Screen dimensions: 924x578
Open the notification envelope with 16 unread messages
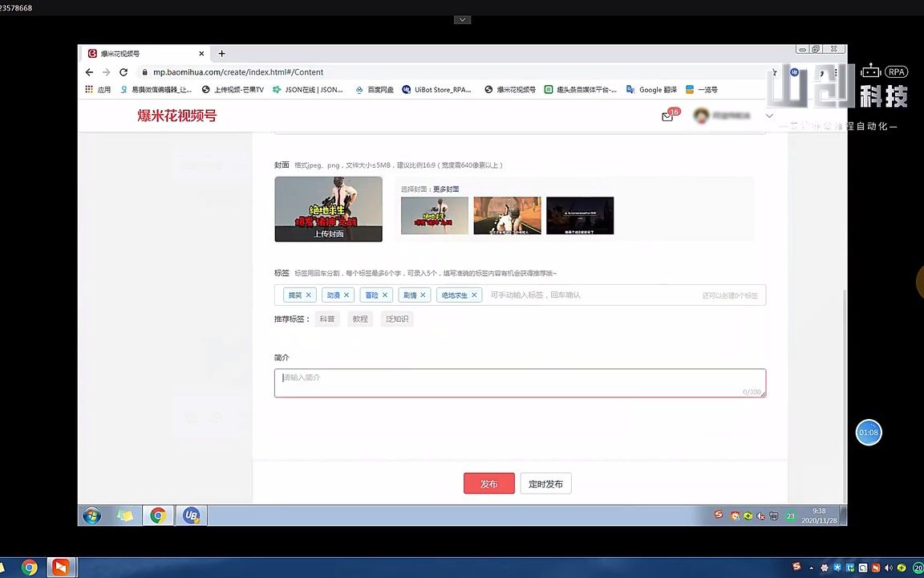point(667,116)
